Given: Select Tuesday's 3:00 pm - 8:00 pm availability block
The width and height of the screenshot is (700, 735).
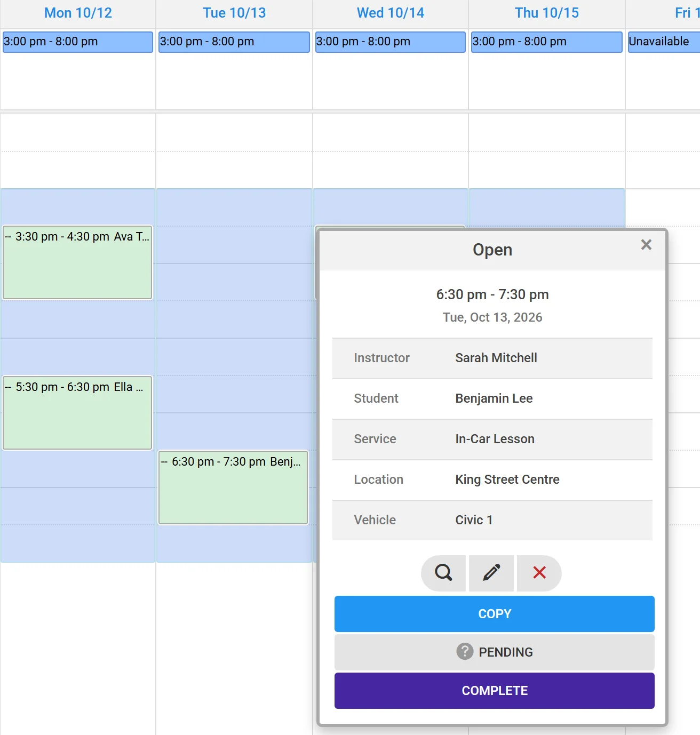Looking at the screenshot, I should click(234, 42).
